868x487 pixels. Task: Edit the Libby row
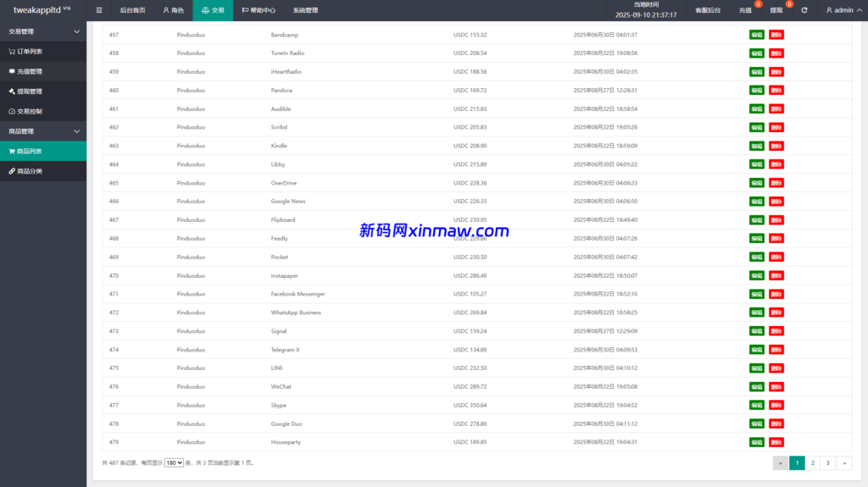tap(756, 164)
